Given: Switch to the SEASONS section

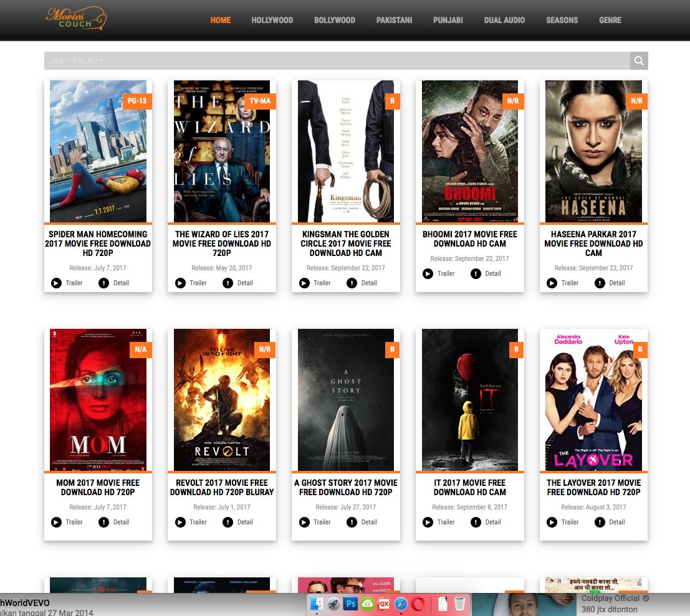Looking at the screenshot, I should (562, 20).
